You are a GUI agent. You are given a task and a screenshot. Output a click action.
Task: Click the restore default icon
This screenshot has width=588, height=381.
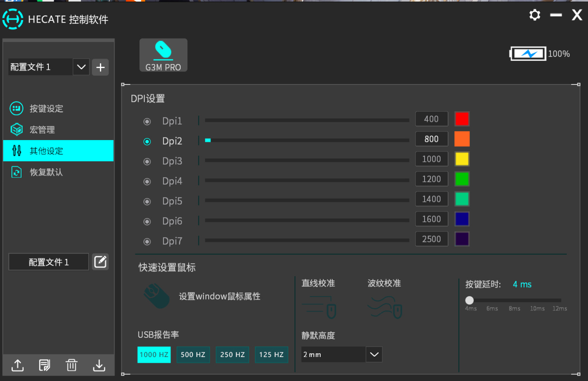coord(16,172)
